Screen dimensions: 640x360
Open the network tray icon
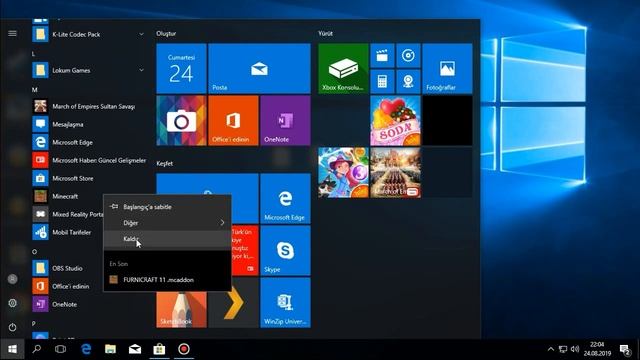pos(563,349)
